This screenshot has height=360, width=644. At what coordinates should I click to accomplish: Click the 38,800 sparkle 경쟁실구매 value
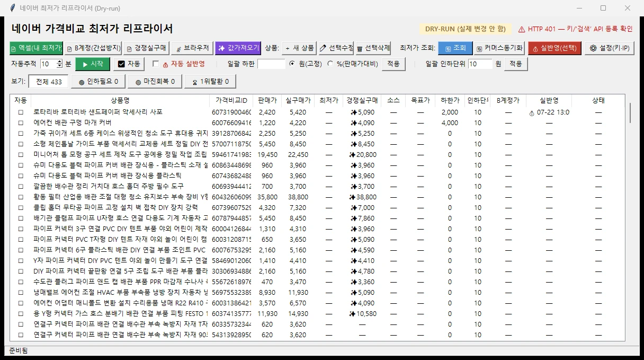tap(363, 197)
